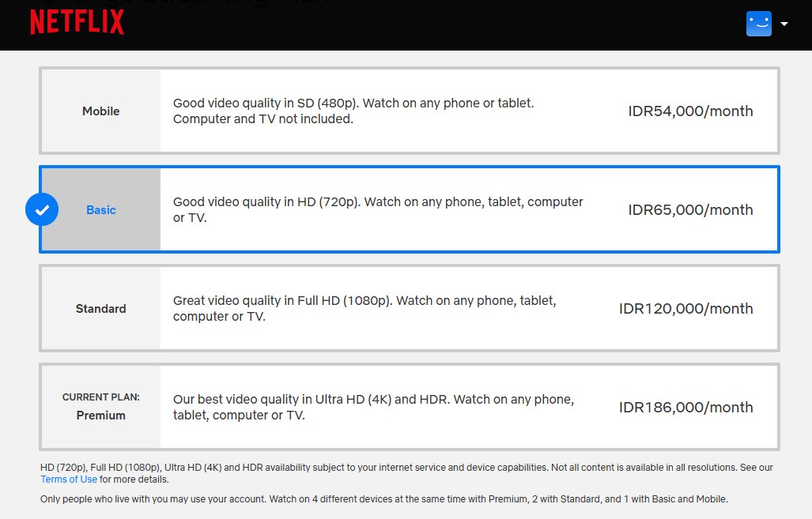Select the Mobile plan label
The width and height of the screenshot is (812, 519).
click(101, 111)
